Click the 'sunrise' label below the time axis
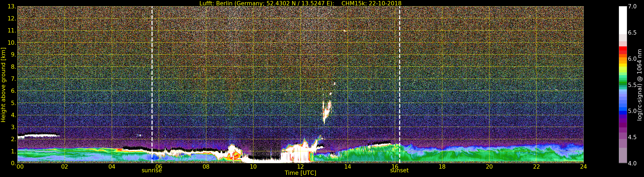The height and width of the screenshot is (177, 644). pyautogui.click(x=152, y=170)
